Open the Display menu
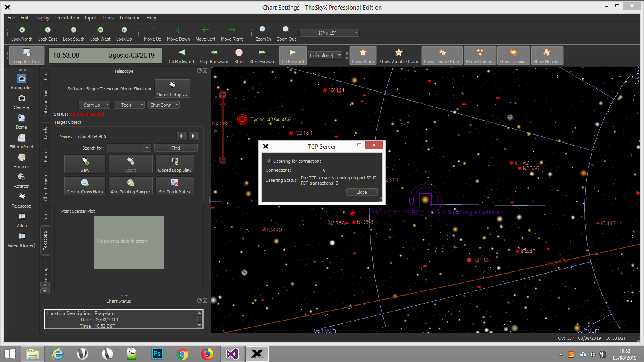The image size is (644, 362). coord(42,18)
